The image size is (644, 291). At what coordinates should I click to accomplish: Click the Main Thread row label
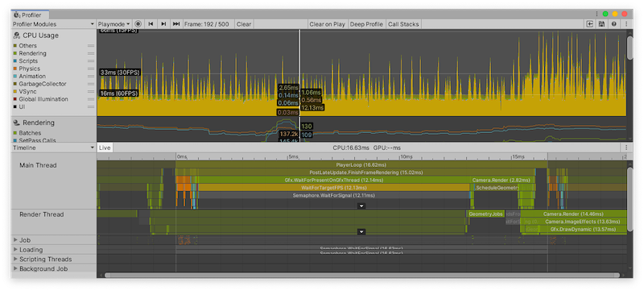pos(38,165)
